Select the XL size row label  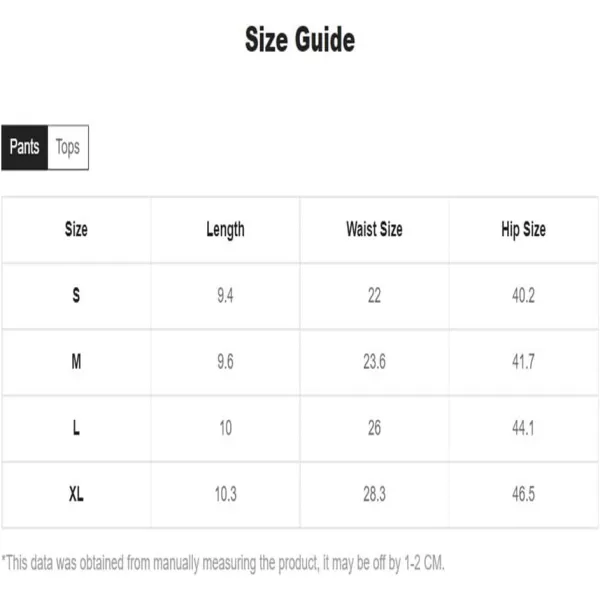point(76,494)
